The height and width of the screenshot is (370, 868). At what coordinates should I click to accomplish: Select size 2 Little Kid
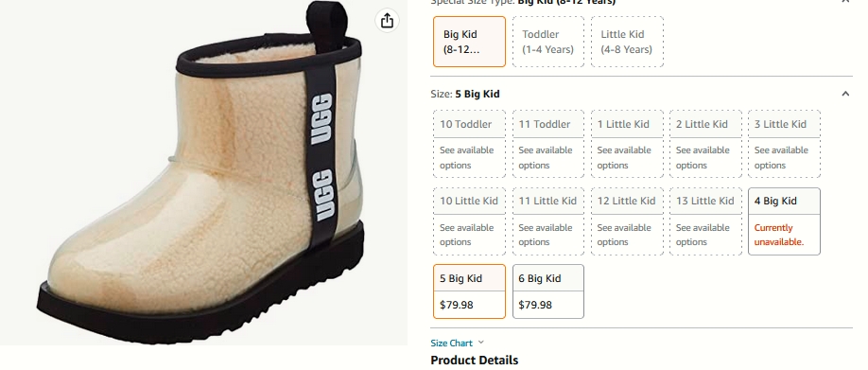pyautogui.click(x=705, y=144)
